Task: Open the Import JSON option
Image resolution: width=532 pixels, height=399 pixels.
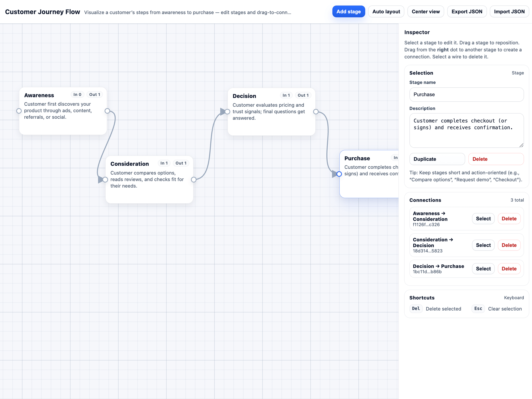Action: 509,12
